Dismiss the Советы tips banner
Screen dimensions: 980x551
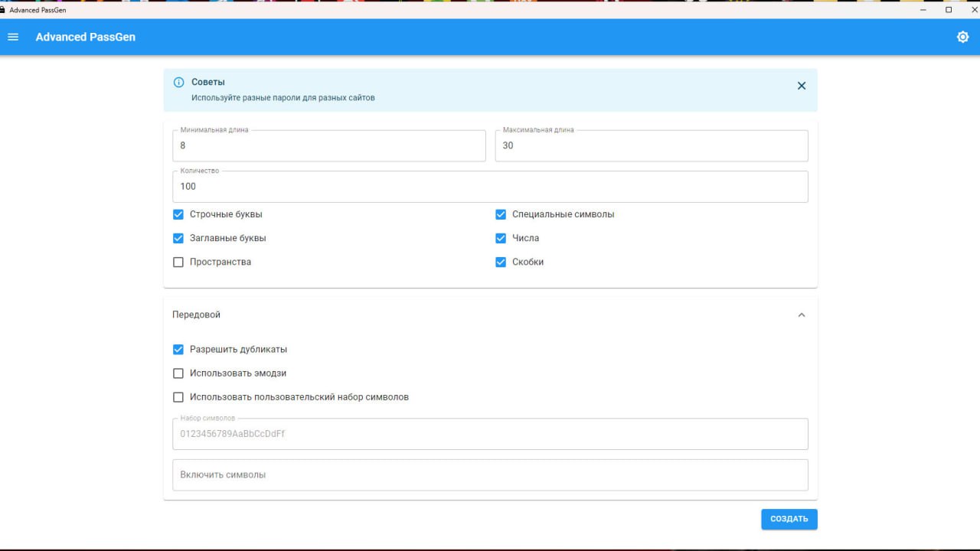[x=801, y=86]
